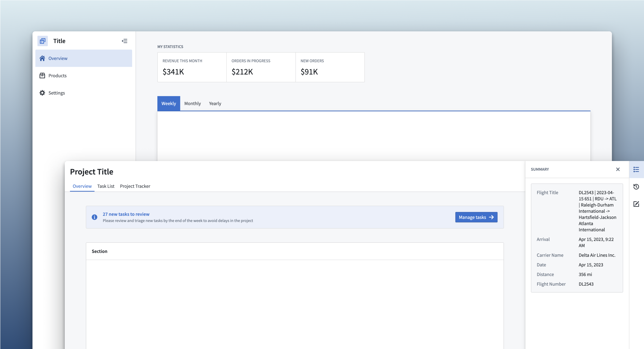Click the info icon in the tasks banner
Viewport: 644px width, 349px height.
coord(94,217)
